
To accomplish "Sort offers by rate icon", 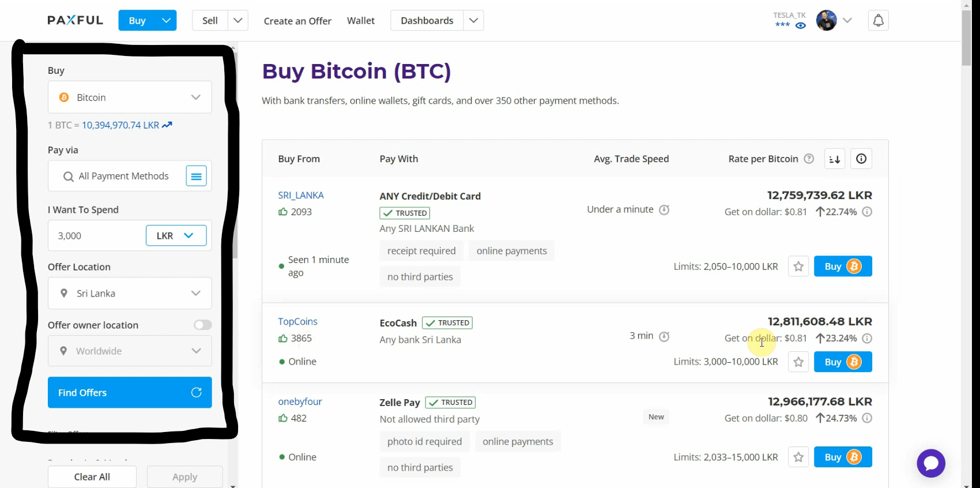I will click(835, 159).
